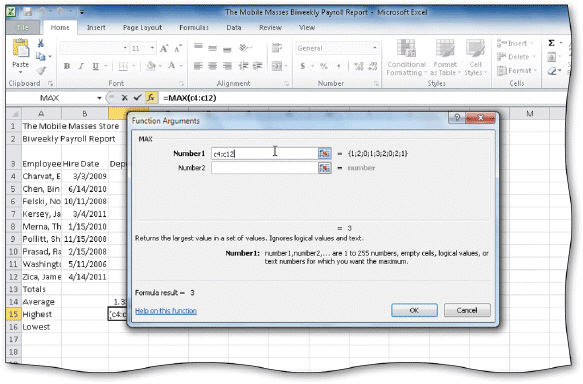583x384 pixels.
Task: Toggle Italic formatting
Action: coord(81,66)
